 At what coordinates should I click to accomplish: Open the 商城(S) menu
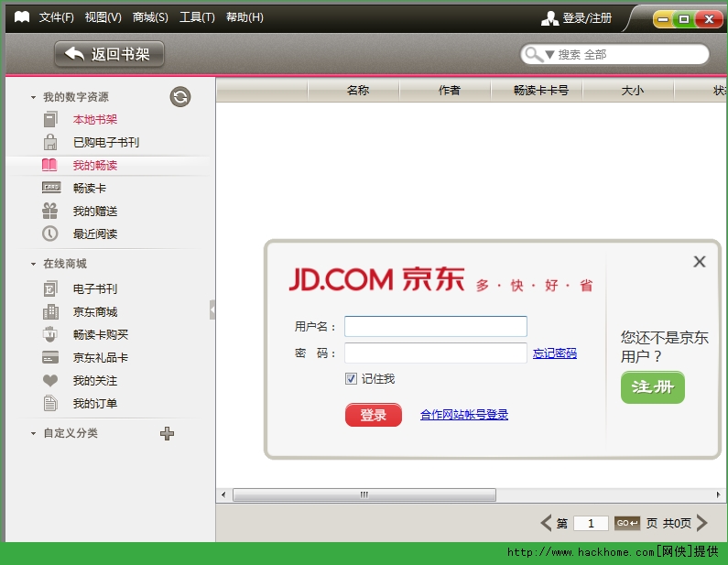pos(150,17)
